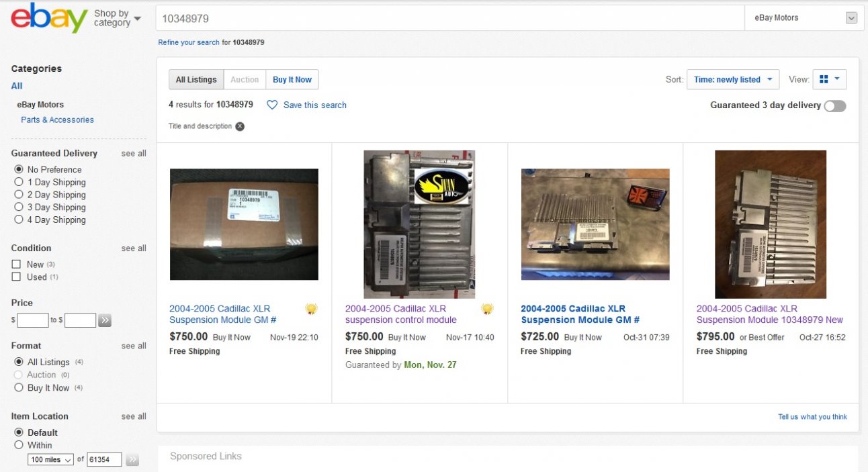Open the $725.00 Suspension Module GM # listing
The width and height of the screenshot is (868, 472).
580,314
